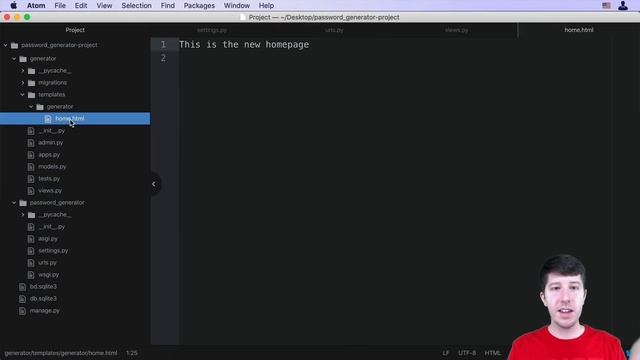Open the Find menu
640x360 pixels.
click(x=168, y=6)
